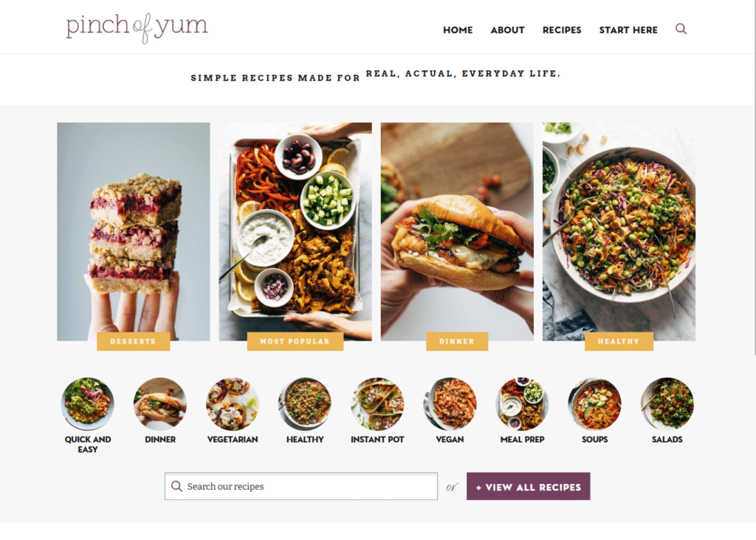Screen dimensions: 756x540
Task: Open the Healthy salad bowl photo card
Action: point(619,232)
